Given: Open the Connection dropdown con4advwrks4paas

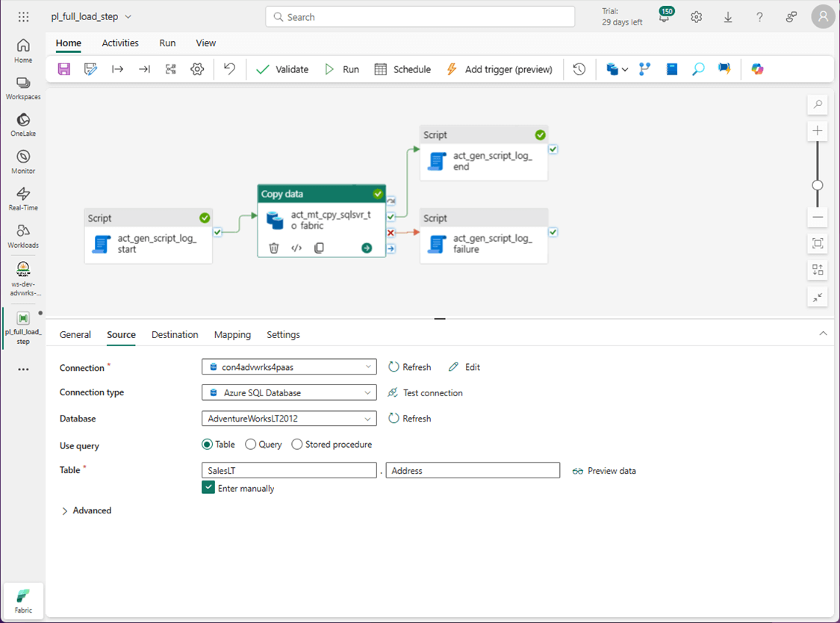Looking at the screenshot, I should [x=289, y=366].
